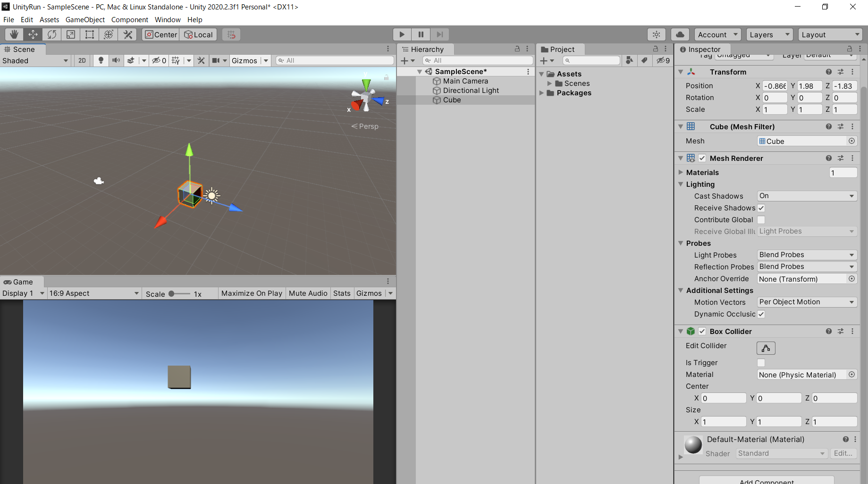
Task: Open Cast Shadows dropdown
Action: point(807,196)
